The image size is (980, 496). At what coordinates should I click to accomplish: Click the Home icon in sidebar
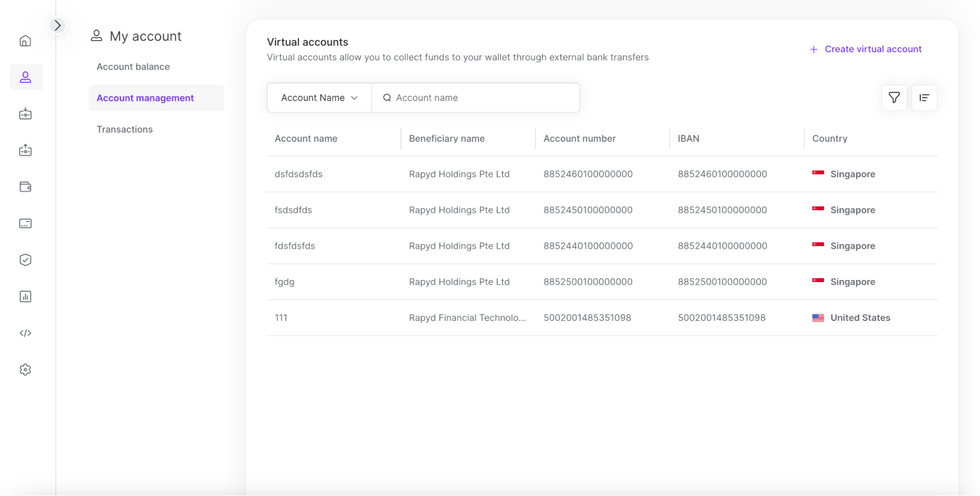pos(25,41)
